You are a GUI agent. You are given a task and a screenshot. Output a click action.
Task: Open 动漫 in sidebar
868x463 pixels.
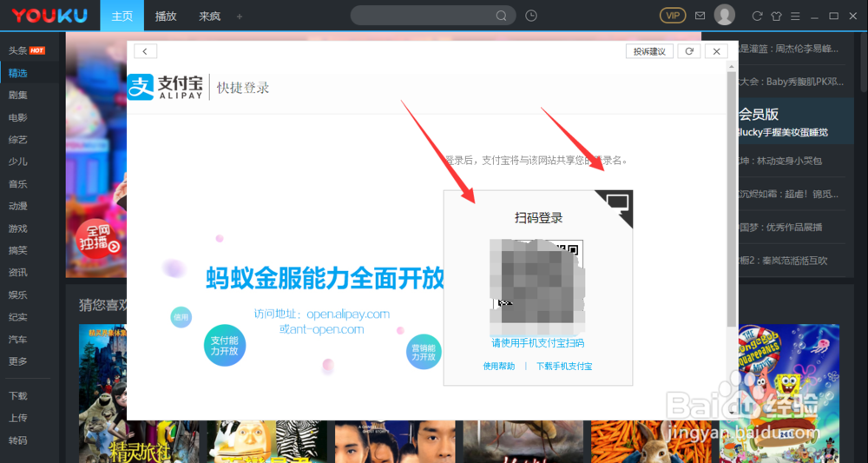tap(18, 206)
